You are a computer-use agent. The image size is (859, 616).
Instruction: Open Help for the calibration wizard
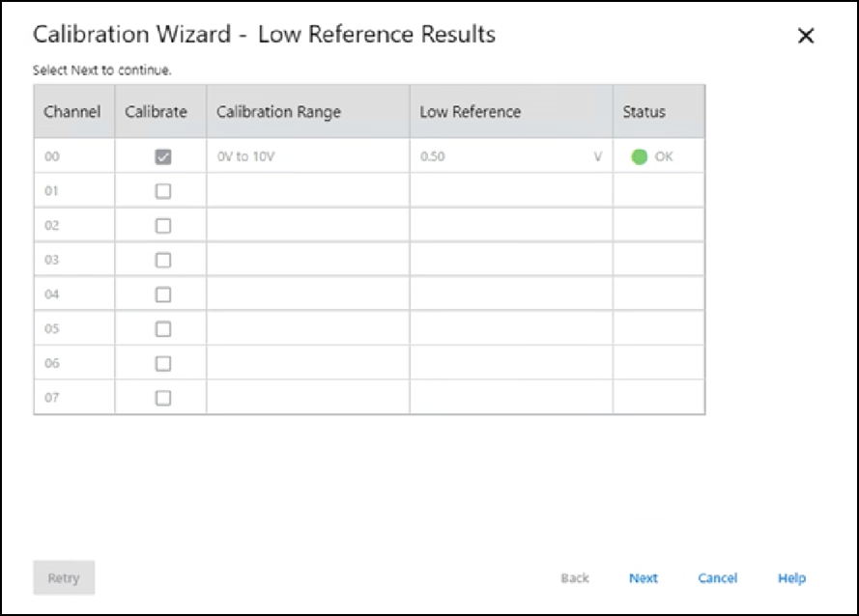[791, 578]
